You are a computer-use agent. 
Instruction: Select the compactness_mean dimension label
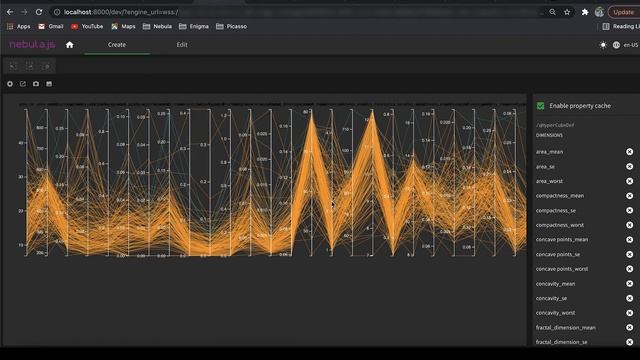(560, 196)
